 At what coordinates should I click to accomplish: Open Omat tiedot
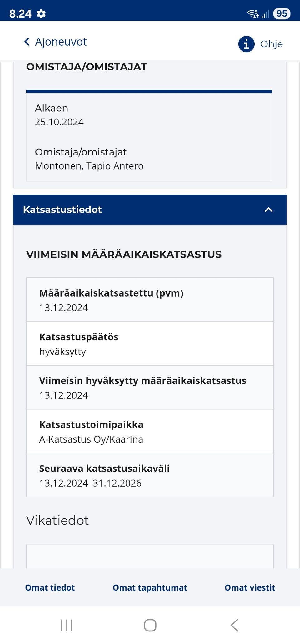point(50,588)
